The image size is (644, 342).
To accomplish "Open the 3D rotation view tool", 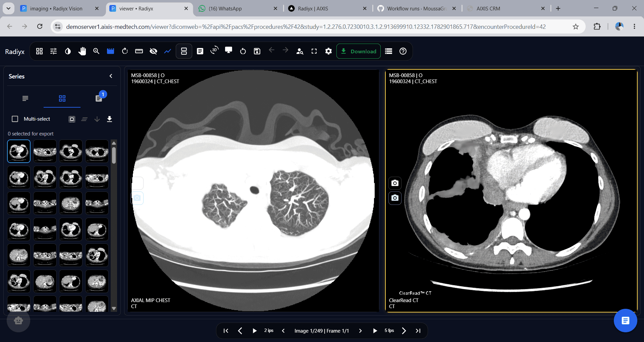I will click(x=214, y=51).
